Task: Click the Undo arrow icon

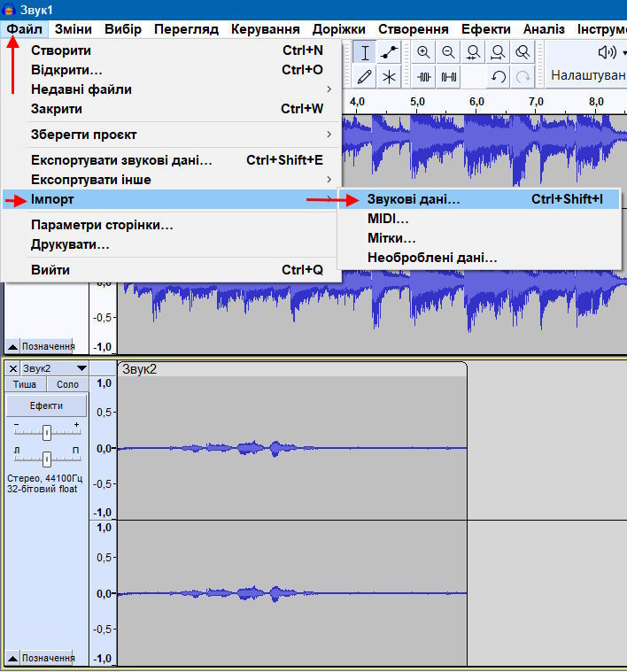Action: [498, 77]
